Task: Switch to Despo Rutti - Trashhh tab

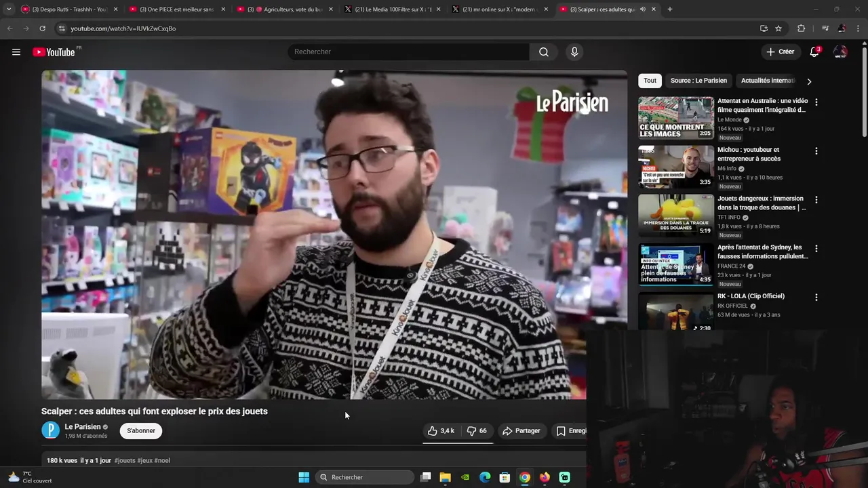Action: [69, 9]
